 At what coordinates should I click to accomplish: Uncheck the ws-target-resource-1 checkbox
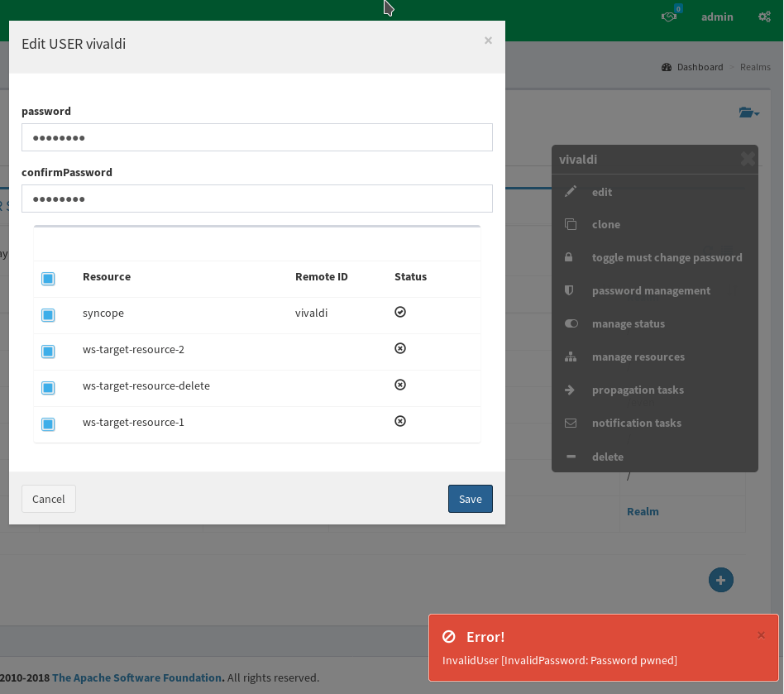point(48,424)
